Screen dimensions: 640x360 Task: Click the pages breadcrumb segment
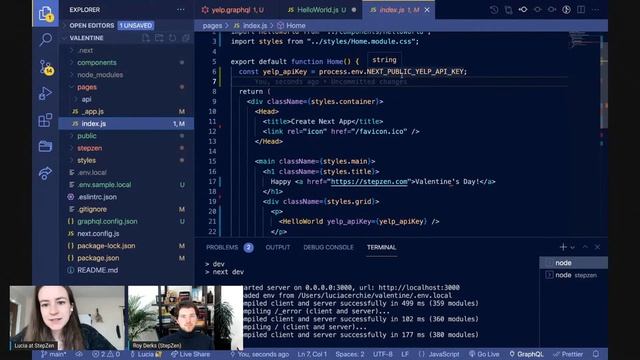(212, 26)
